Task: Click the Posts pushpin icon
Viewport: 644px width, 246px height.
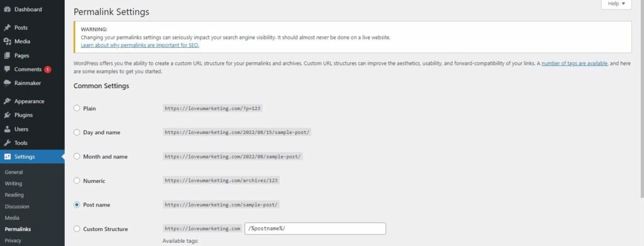Action: tap(7, 28)
